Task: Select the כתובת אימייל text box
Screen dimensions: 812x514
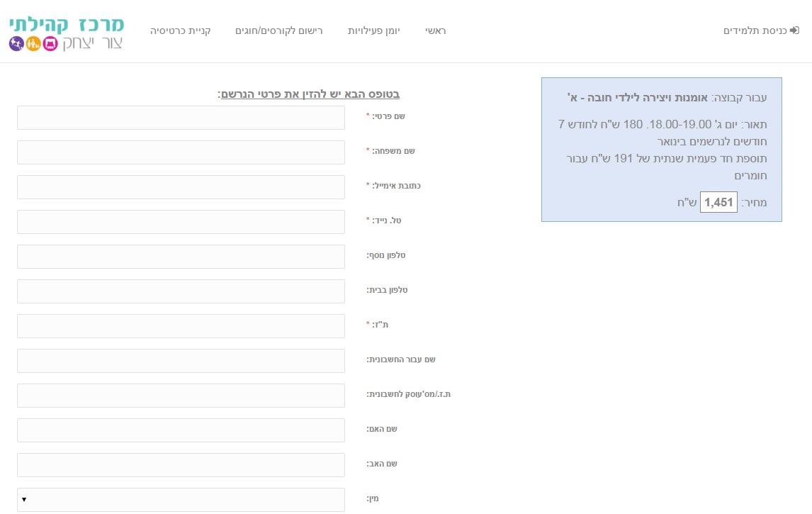Action: (x=181, y=187)
